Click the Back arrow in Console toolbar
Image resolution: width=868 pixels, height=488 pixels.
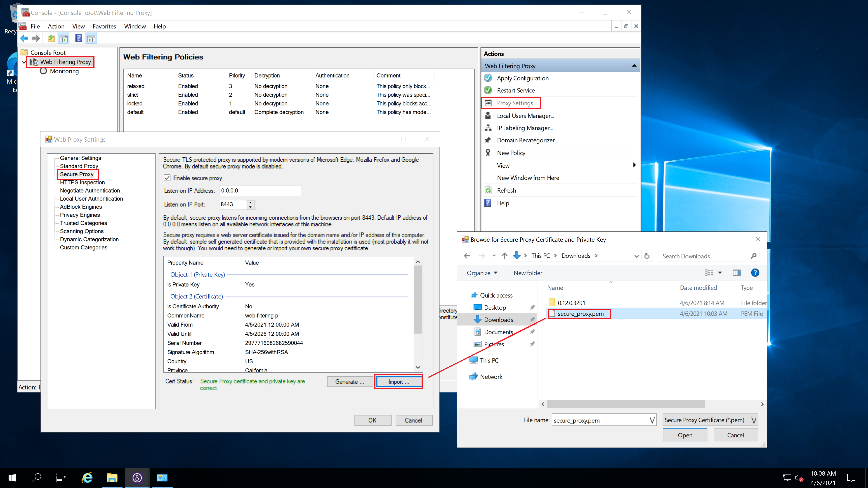tap(24, 39)
